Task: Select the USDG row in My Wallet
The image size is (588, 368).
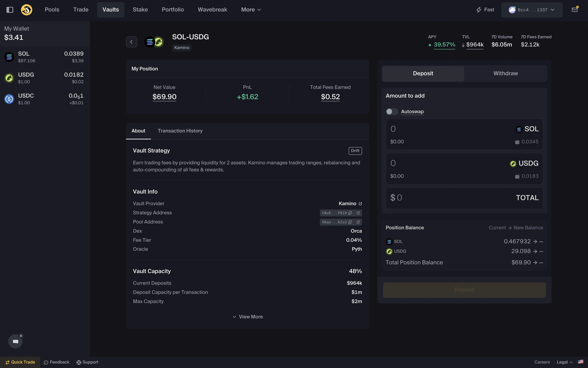Action: [45, 78]
